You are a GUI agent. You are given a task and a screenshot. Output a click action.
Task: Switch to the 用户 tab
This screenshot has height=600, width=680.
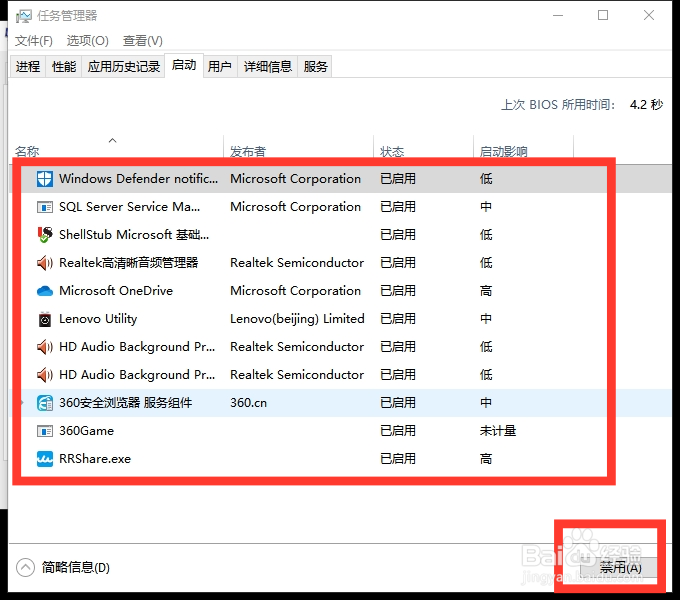click(219, 66)
